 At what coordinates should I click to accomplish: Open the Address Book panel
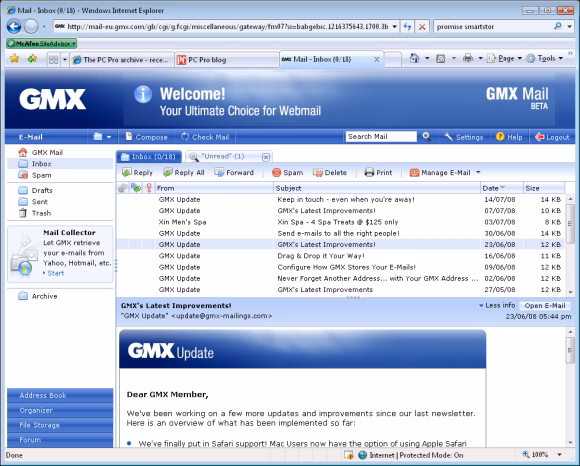[x=60, y=395]
